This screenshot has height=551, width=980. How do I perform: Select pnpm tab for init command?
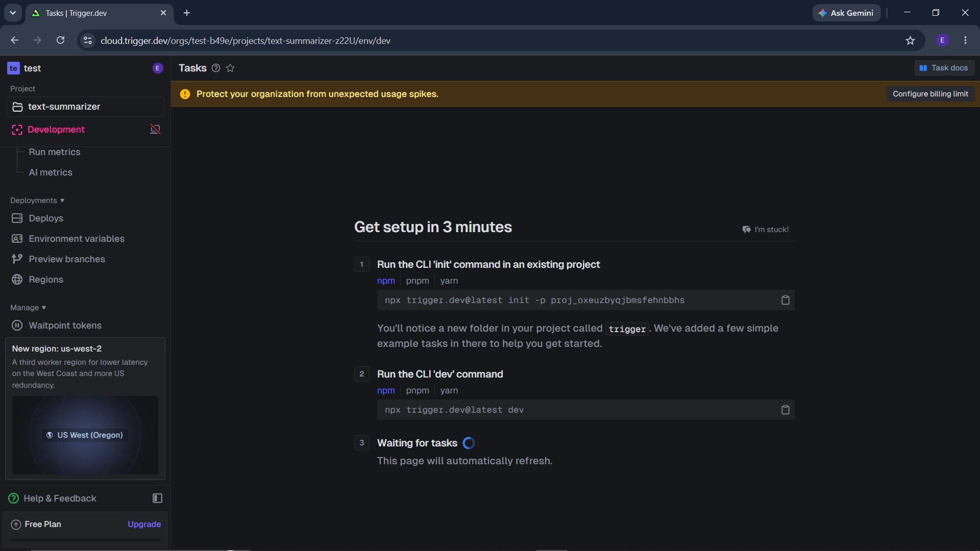[x=418, y=281]
